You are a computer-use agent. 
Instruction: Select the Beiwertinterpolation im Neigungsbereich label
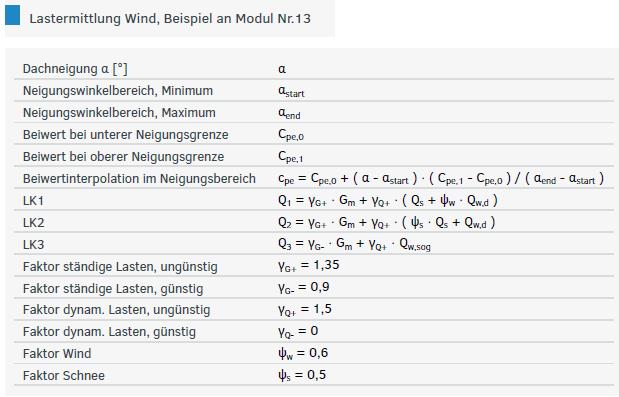coord(139,179)
